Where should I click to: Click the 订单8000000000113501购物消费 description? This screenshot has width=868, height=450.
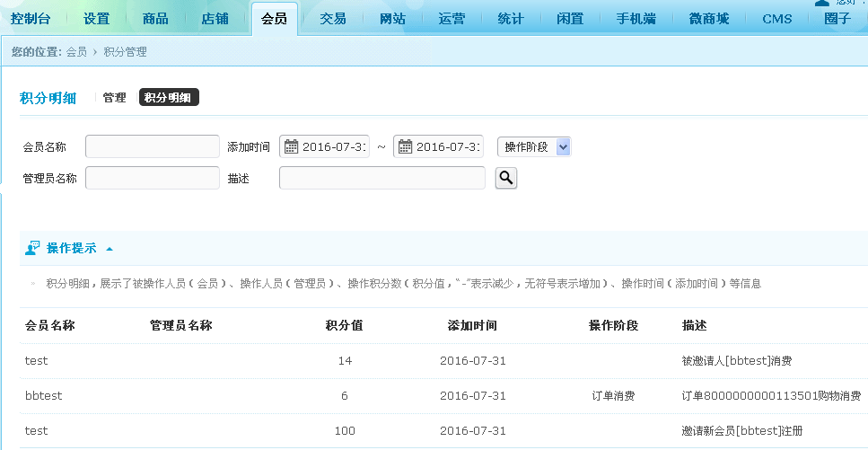[x=772, y=396]
